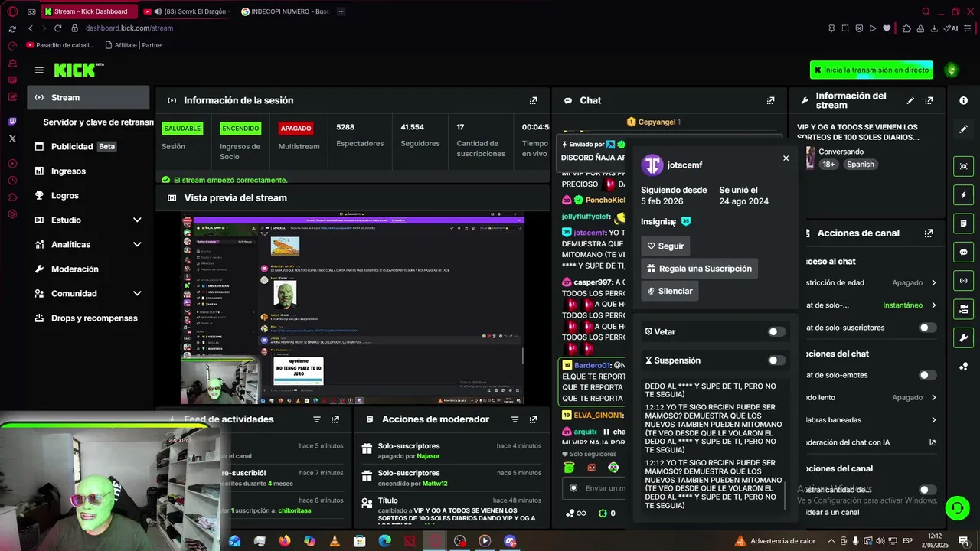Click Regala una Suscripción button
The height and width of the screenshot is (551, 980).
point(699,269)
